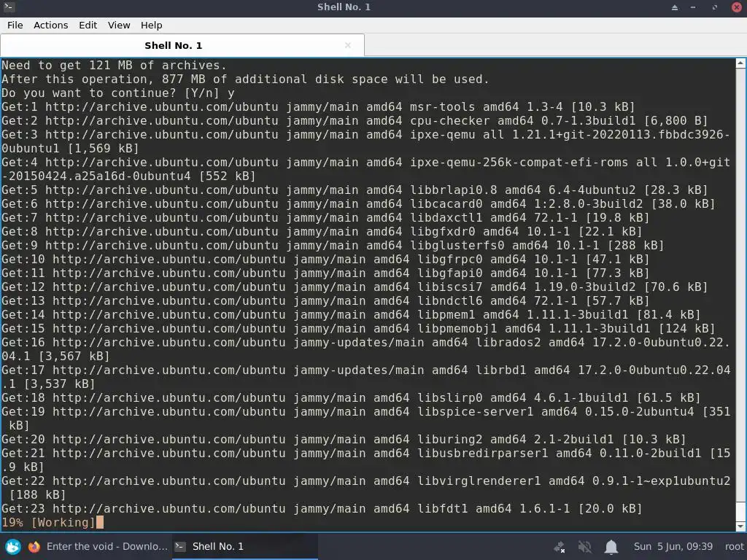Click the terminal's vertical scrollbar track

tap(740, 286)
